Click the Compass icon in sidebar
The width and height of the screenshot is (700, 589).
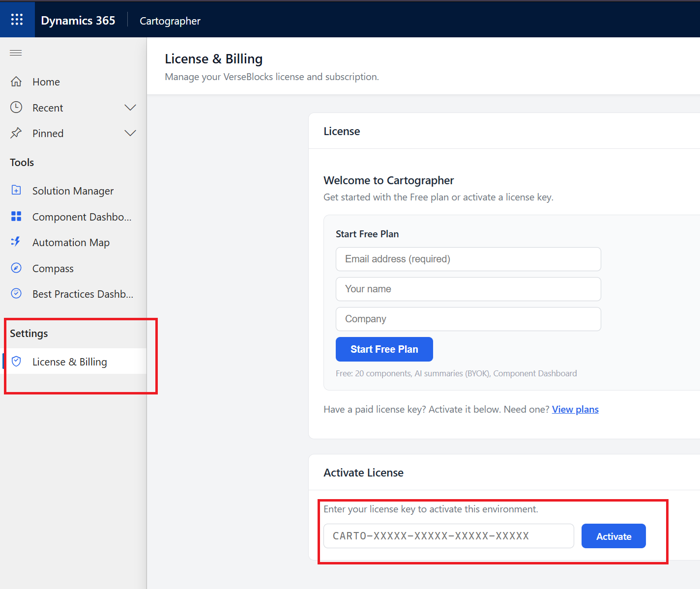click(16, 268)
